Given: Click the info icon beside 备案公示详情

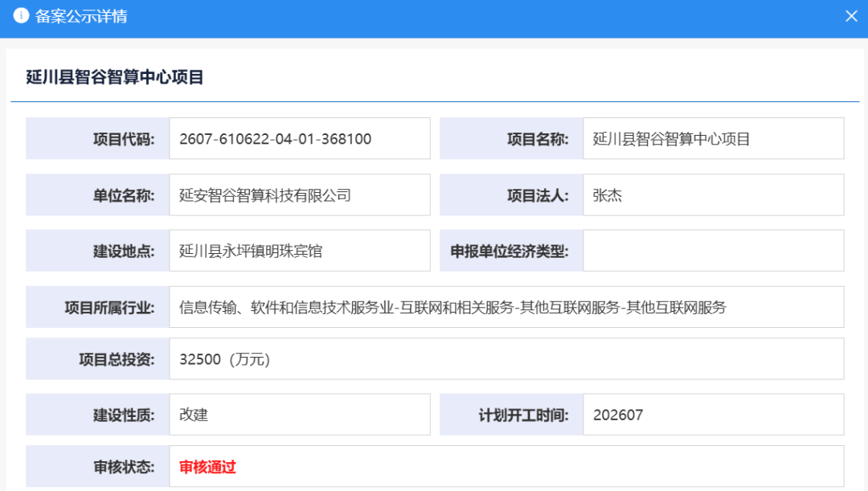Looking at the screenshot, I should tap(21, 15).
